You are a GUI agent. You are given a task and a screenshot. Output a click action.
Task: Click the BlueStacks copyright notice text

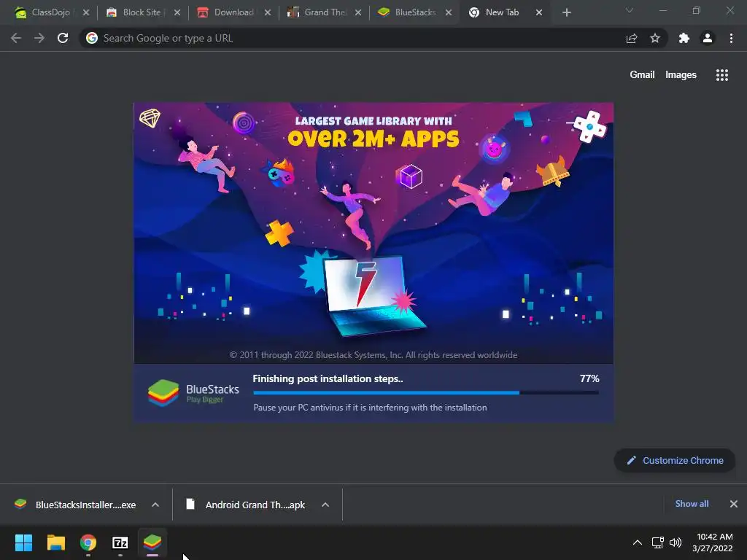pyautogui.click(x=373, y=355)
